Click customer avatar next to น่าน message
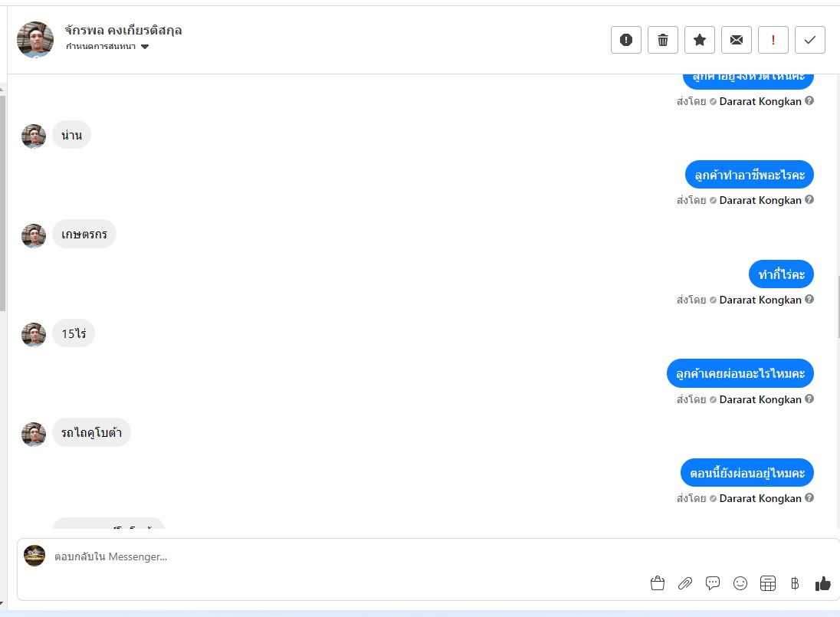The width and height of the screenshot is (840, 617). (x=34, y=136)
